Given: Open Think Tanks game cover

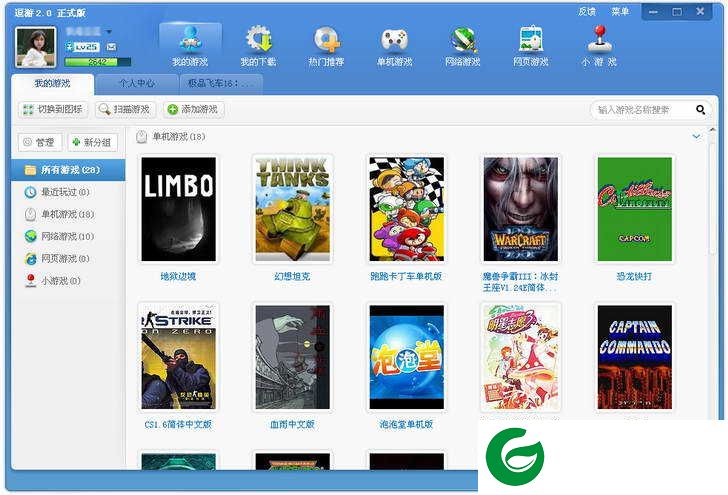Looking at the screenshot, I should tap(292, 209).
